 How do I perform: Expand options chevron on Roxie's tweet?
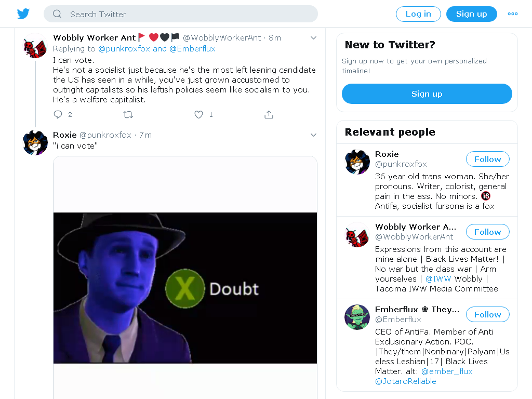(313, 135)
